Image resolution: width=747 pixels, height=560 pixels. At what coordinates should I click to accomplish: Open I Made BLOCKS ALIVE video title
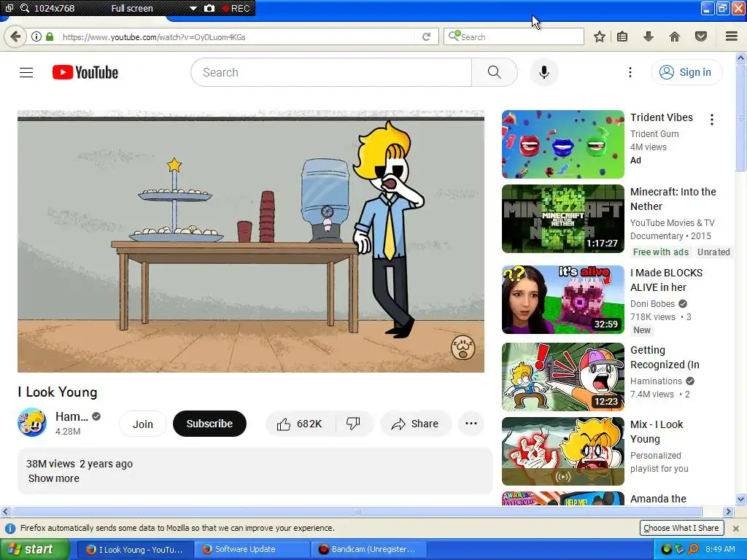click(x=666, y=280)
